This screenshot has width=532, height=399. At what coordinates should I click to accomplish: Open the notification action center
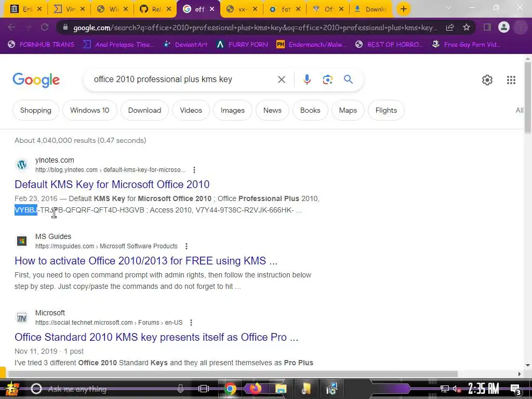(x=515, y=389)
